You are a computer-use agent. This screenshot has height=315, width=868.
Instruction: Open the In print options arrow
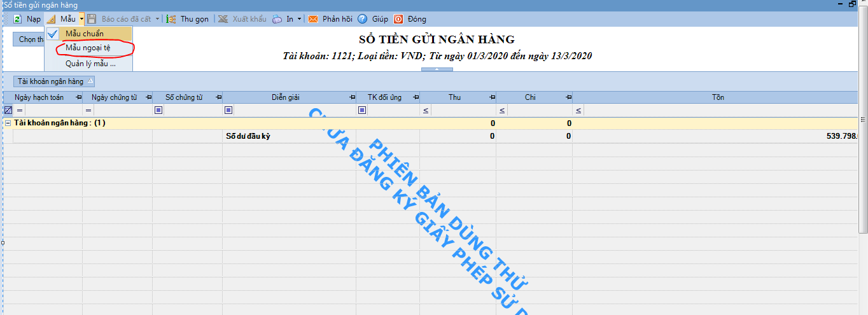click(300, 19)
